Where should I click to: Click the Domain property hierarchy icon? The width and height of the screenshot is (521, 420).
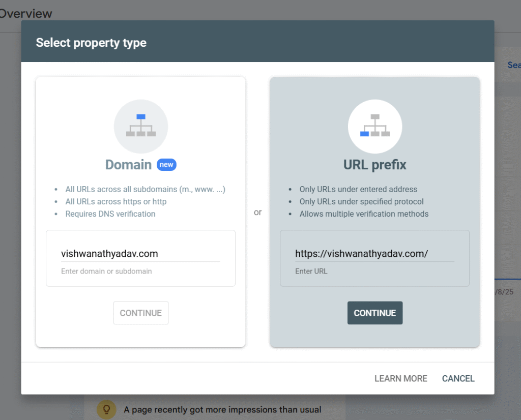[x=141, y=126]
